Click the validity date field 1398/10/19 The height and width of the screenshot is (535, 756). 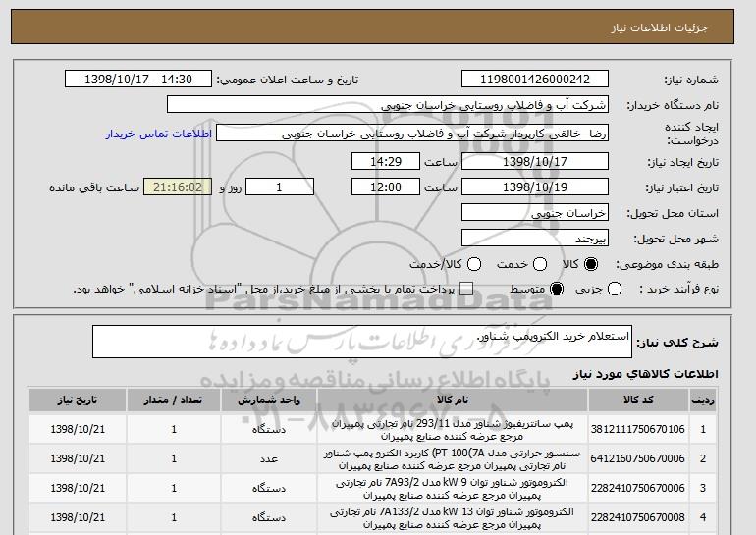tap(535, 187)
